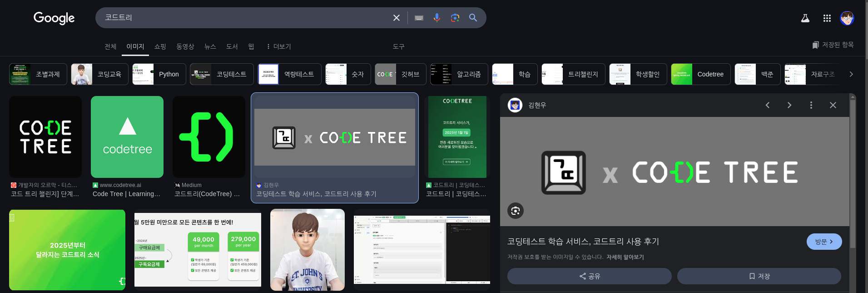
Task: Filter by 코딩교육 chip
Action: pos(99,74)
